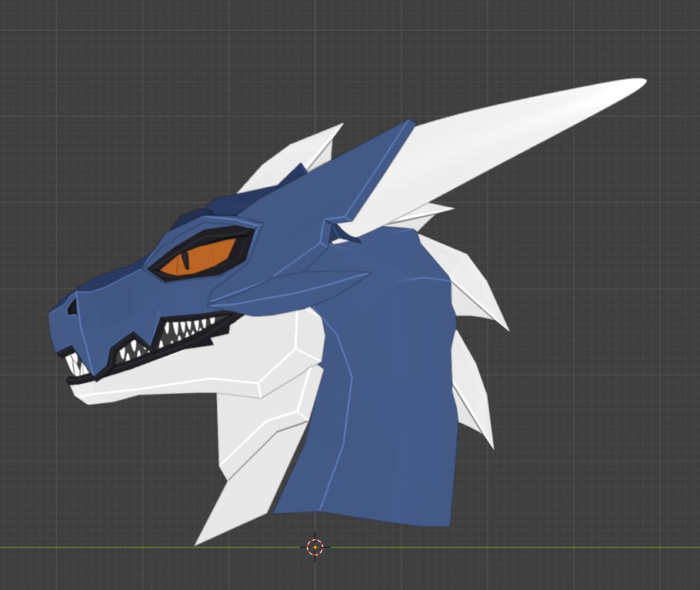Select the dragon's orange eye
The height and width of the screenshot is (590, 700).
click(x=198, y=257)
